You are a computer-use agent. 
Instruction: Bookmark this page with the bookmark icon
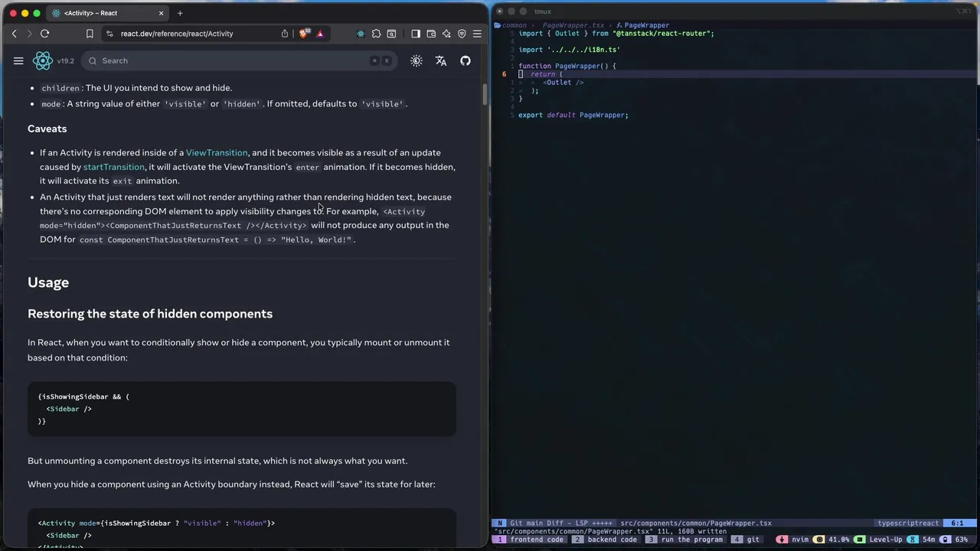90,34
